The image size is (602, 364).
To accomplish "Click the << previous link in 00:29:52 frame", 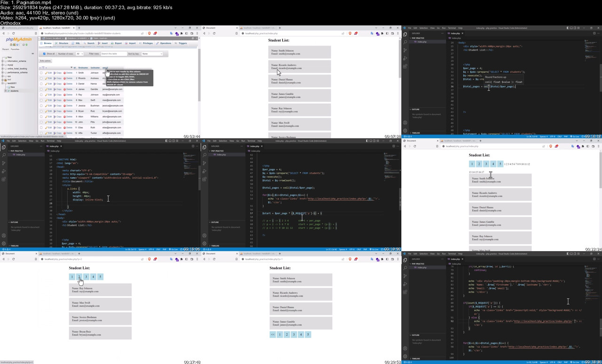I will 272,334.
